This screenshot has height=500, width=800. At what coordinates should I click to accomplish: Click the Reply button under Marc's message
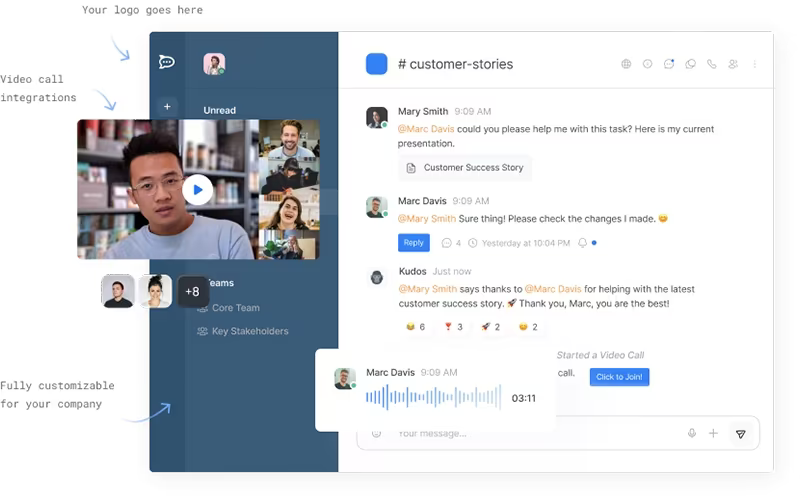(x=414, y=243)
